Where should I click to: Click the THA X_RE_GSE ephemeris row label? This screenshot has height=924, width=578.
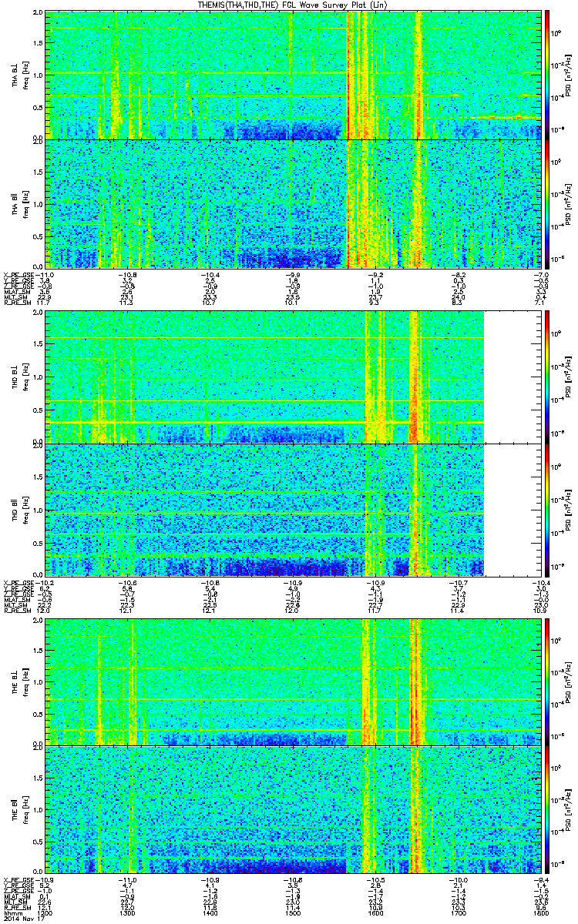point(18,273)
